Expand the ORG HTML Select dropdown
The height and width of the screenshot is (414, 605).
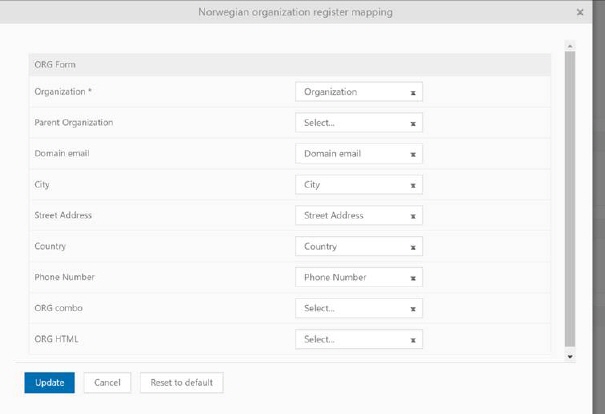pyautogui.click(x=350, y=340)
